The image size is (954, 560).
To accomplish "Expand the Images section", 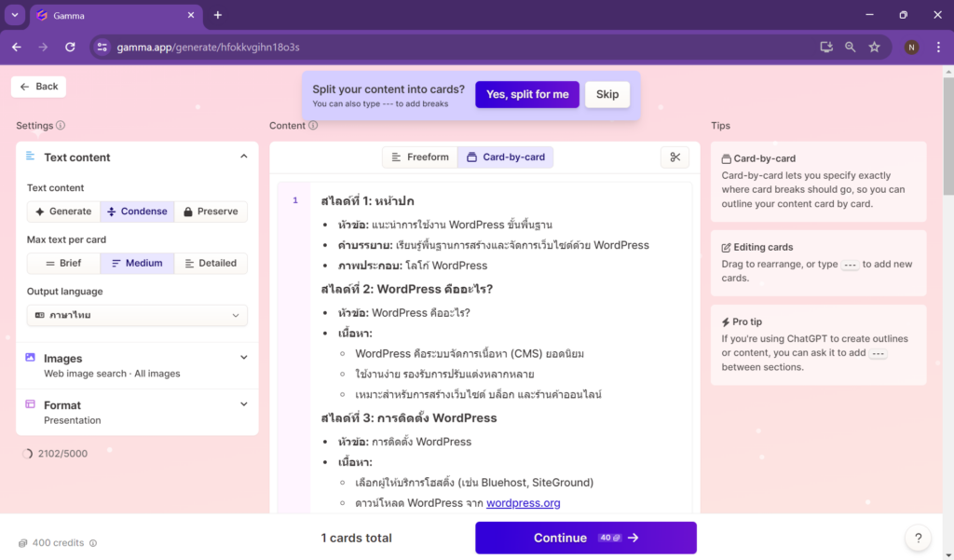I will click(243, 357).
